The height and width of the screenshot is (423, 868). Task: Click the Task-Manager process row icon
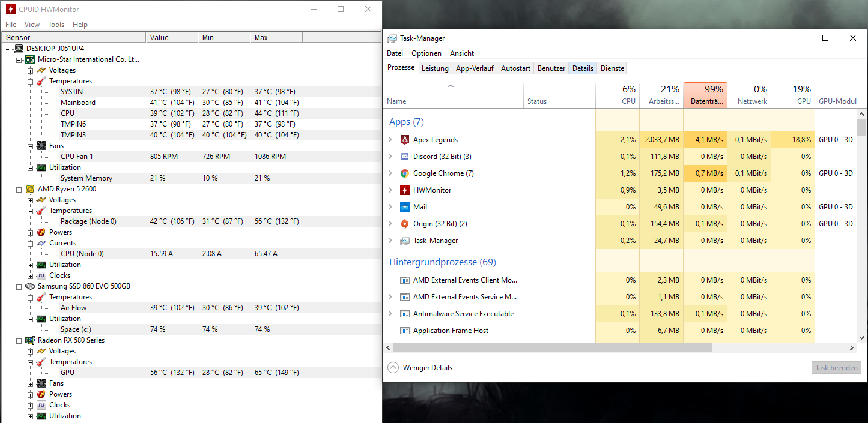(x=405, y=241)
